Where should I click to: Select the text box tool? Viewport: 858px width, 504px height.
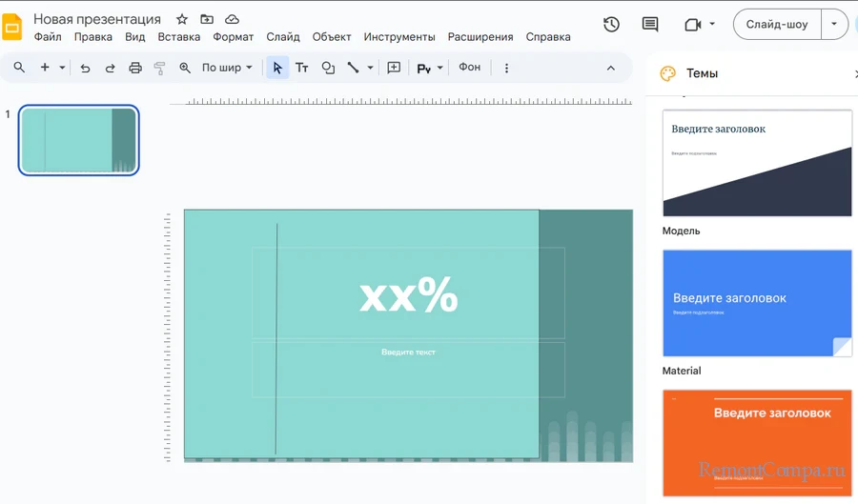(302, 68)
